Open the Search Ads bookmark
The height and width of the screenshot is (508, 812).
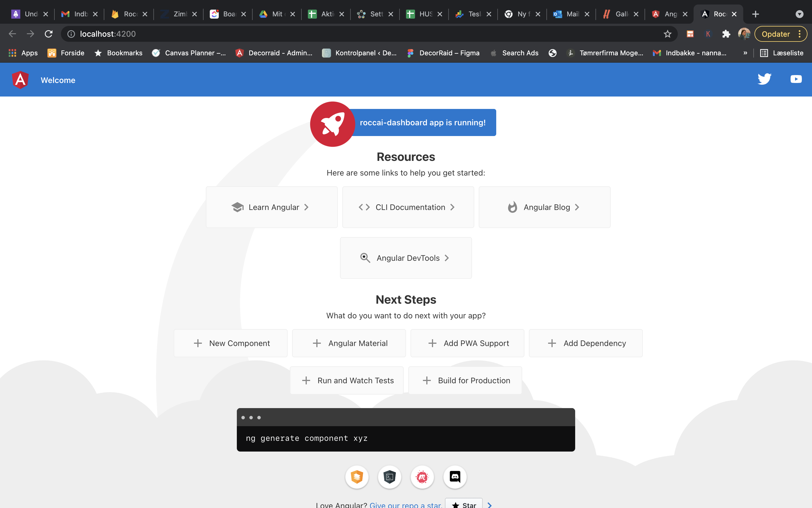point(514,53)
